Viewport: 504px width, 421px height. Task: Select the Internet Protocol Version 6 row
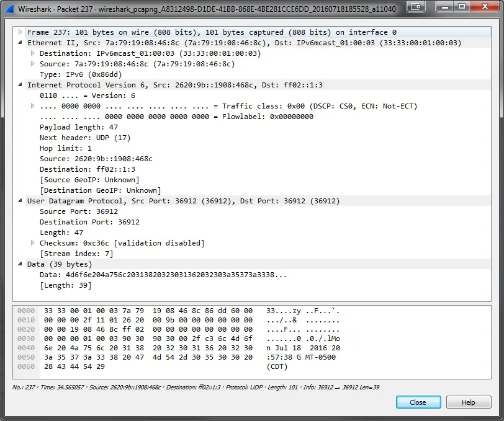coord(258,85)
